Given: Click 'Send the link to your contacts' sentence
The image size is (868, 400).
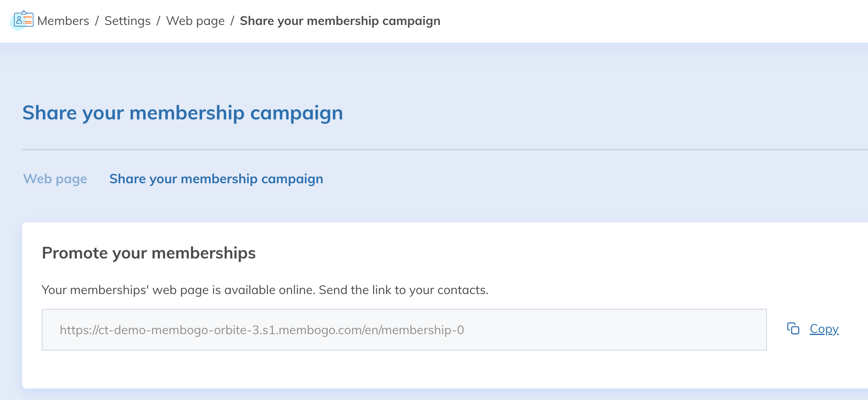Looking at the screenshot, I should (x=403, y=290).
